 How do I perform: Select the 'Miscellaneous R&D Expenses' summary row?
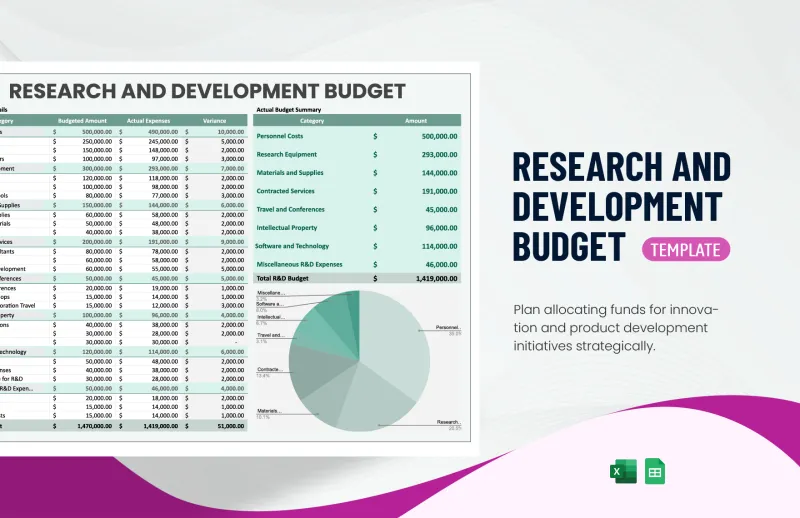point(357,265)
